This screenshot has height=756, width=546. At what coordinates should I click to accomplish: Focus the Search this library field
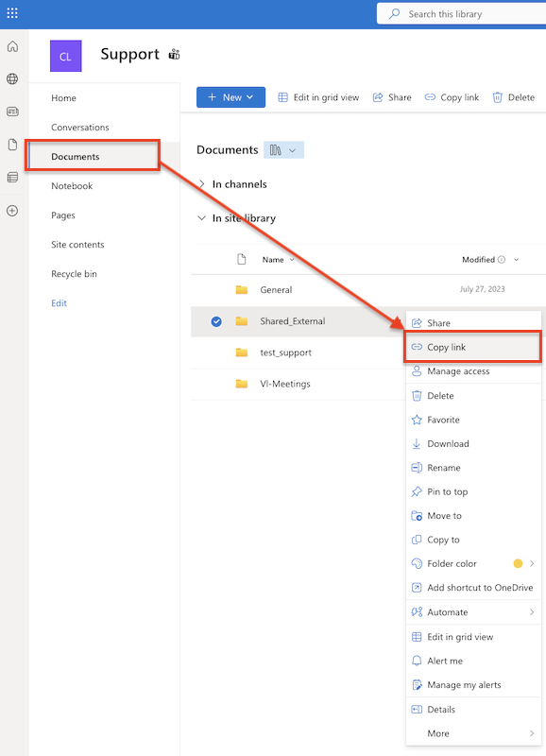coord(462,14)
